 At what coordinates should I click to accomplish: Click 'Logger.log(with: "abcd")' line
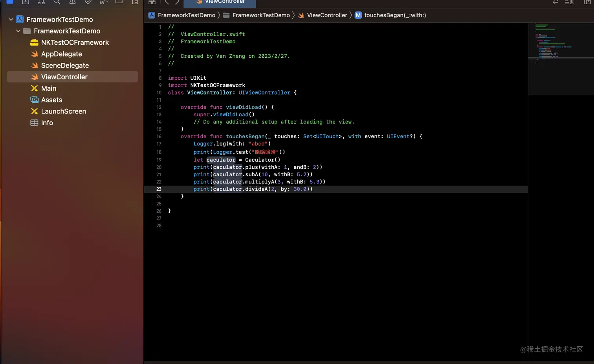tap(232, 144)
